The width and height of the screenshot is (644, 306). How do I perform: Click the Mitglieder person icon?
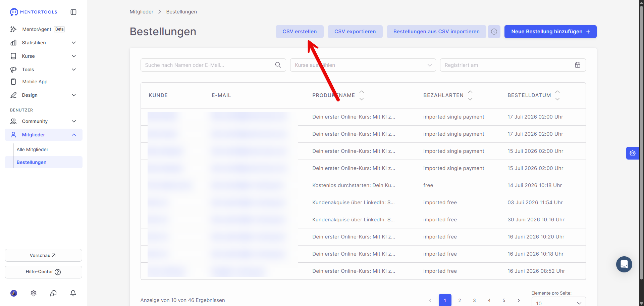(x=13, y=135)
